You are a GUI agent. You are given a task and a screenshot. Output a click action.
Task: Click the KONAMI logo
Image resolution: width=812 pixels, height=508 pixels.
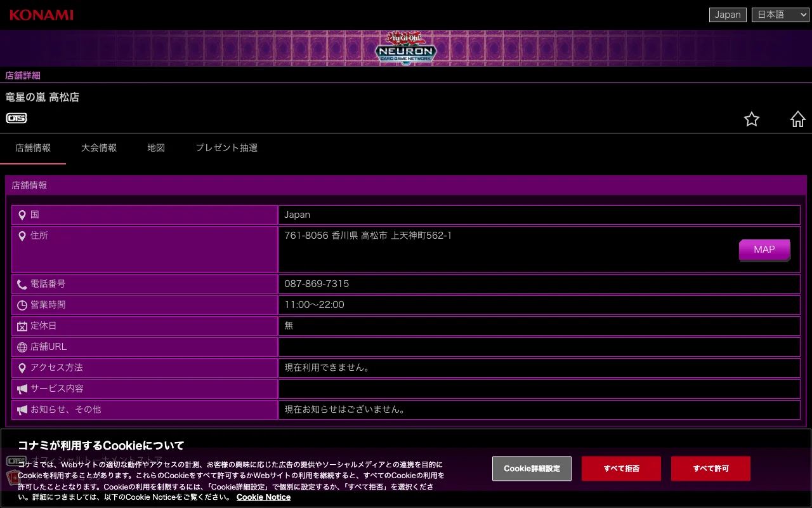click(x=41, y=15)
